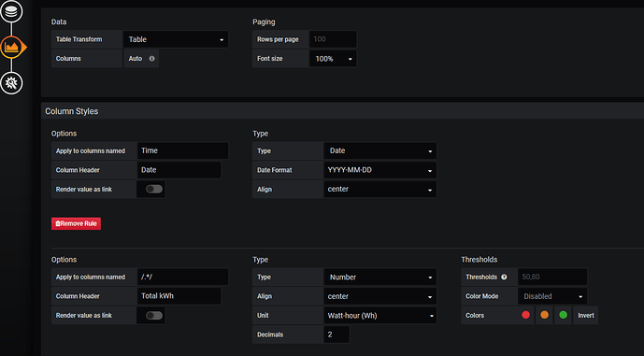Open the Type dropdown set to Number
644x356 pixels.
pos(379,278)
